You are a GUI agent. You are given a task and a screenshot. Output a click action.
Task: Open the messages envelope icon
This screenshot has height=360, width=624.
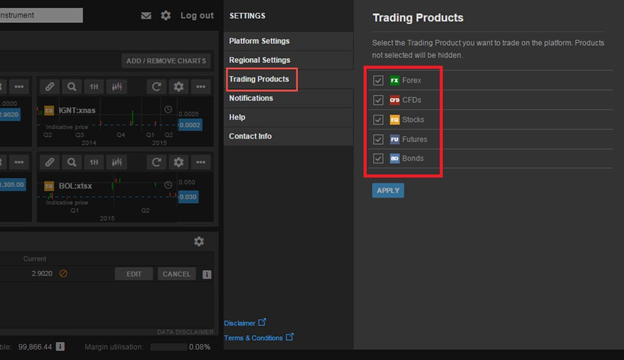[146, 16]
